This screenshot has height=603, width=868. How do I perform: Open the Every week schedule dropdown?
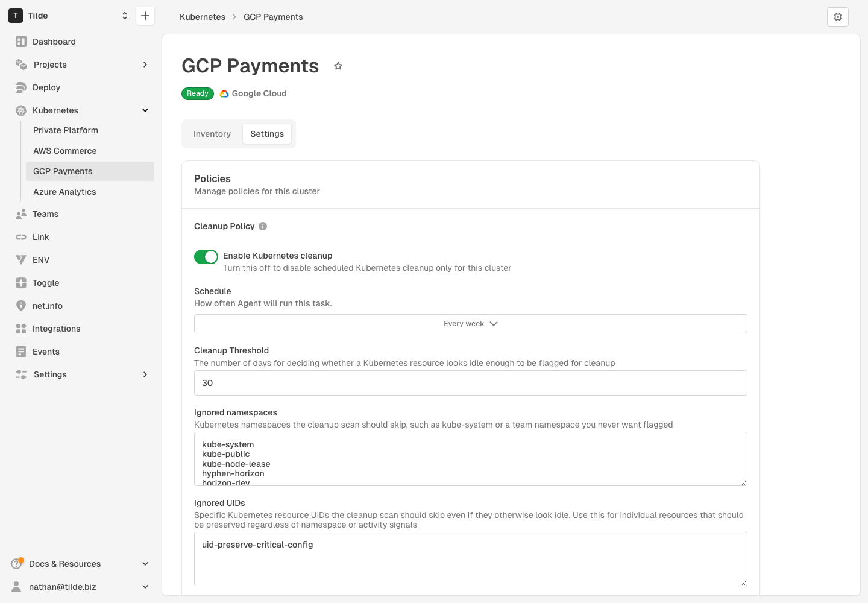point(471,324)
